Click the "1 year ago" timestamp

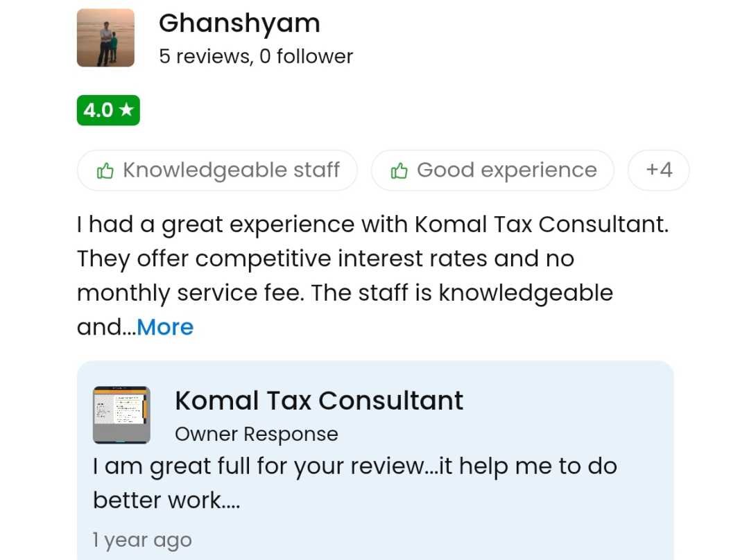click(x=142, y=540)
